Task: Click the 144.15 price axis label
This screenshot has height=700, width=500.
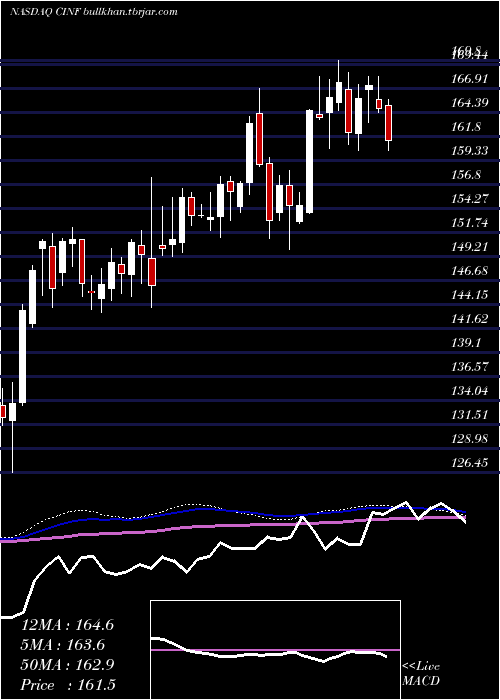Action: tap(470, 295)
